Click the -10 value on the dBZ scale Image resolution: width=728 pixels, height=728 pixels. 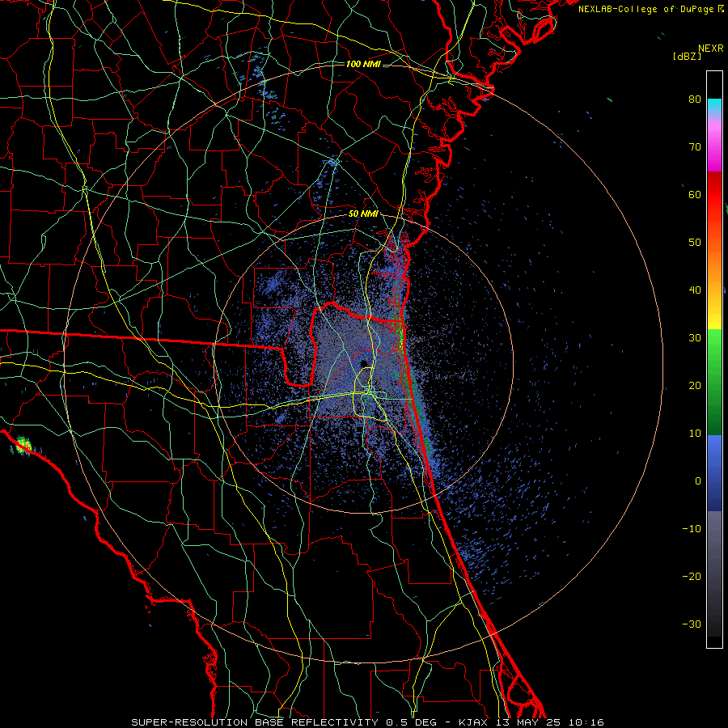tap(692, 529)
